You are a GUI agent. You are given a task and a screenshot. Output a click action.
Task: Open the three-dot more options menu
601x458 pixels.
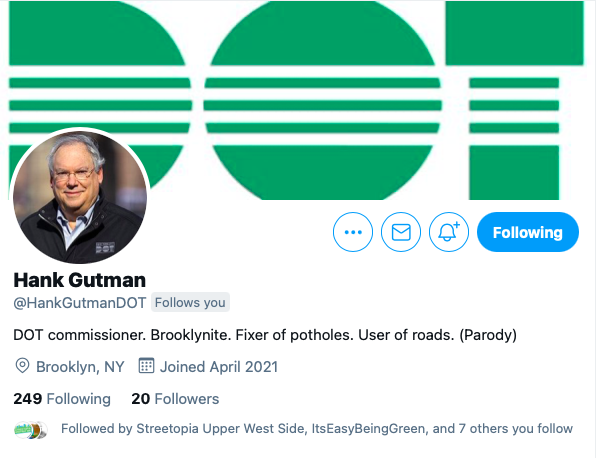(x=352, y=233)
